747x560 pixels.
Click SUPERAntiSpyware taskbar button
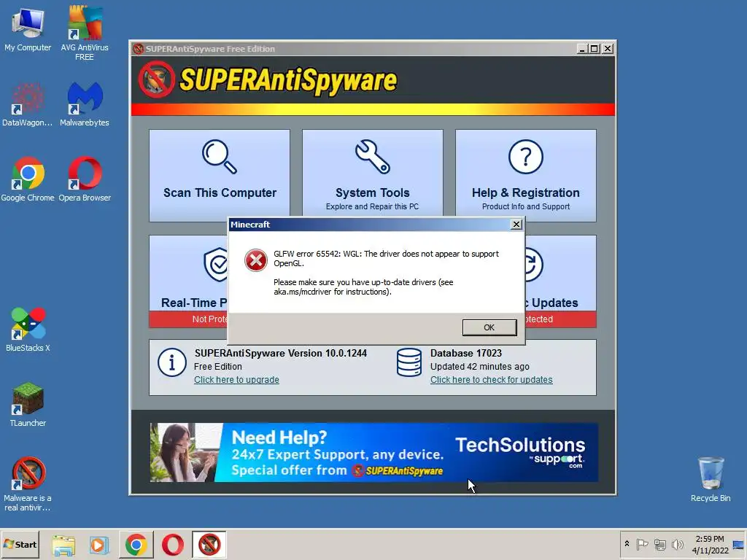pyautogui.click(x=209, y=544)
